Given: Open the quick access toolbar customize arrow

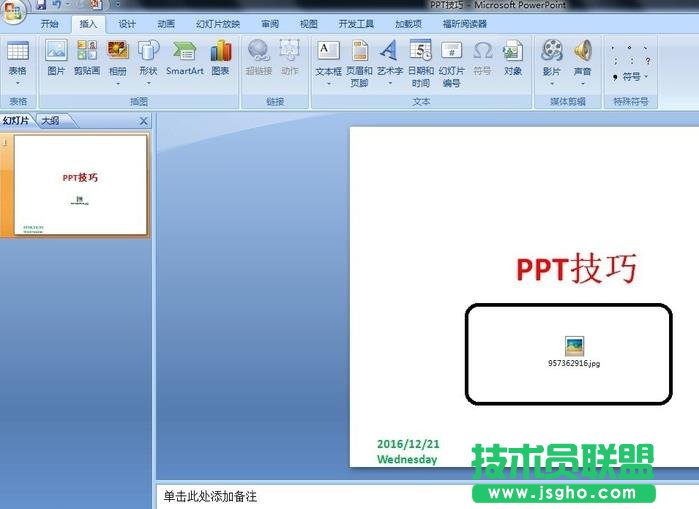Looking at the screenshot, I should pos(117,5).
